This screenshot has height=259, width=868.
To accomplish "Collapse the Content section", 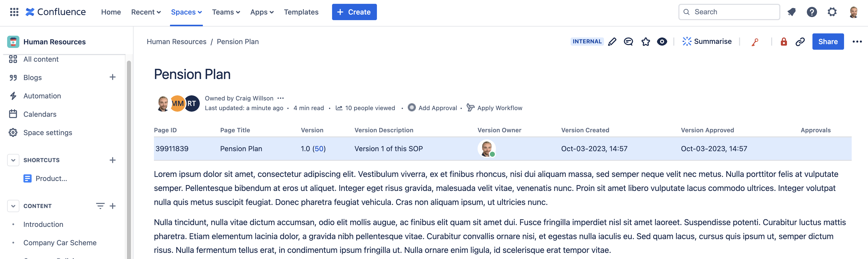I will [x=13, y=206].
